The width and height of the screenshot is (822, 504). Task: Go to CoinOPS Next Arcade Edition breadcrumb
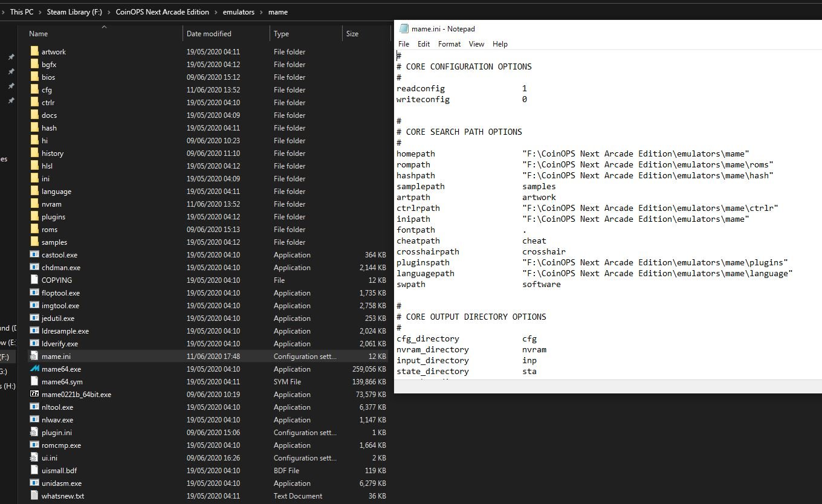[162, 11]
